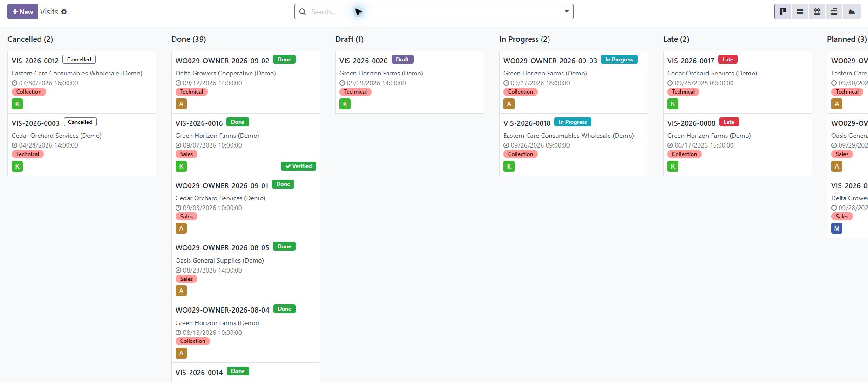Click the Done (39) column header
868x382 pixels.
(x=189, y=39)
